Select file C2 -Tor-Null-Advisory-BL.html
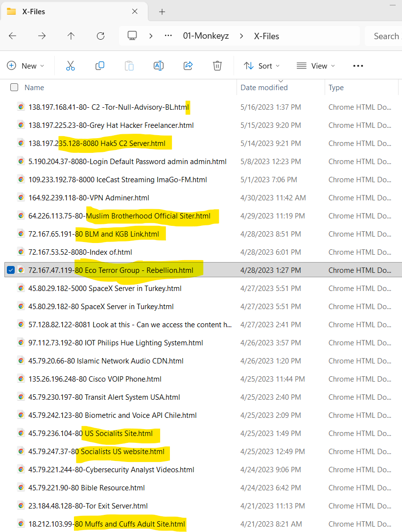This screenshot has width=402, height=532. pos(109,107)
